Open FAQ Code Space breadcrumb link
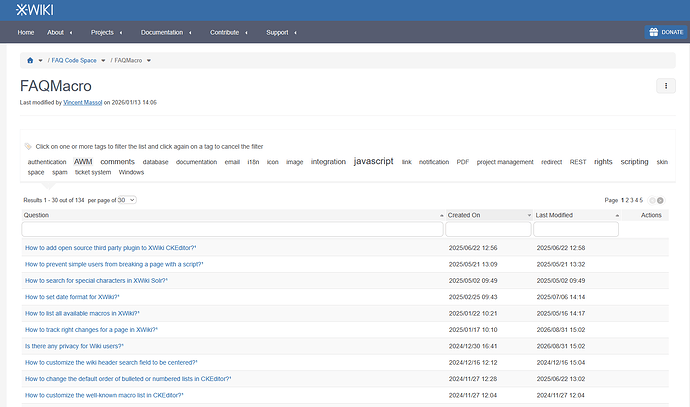This screenshot has height=407, width=690. click(x=74, y=60)
